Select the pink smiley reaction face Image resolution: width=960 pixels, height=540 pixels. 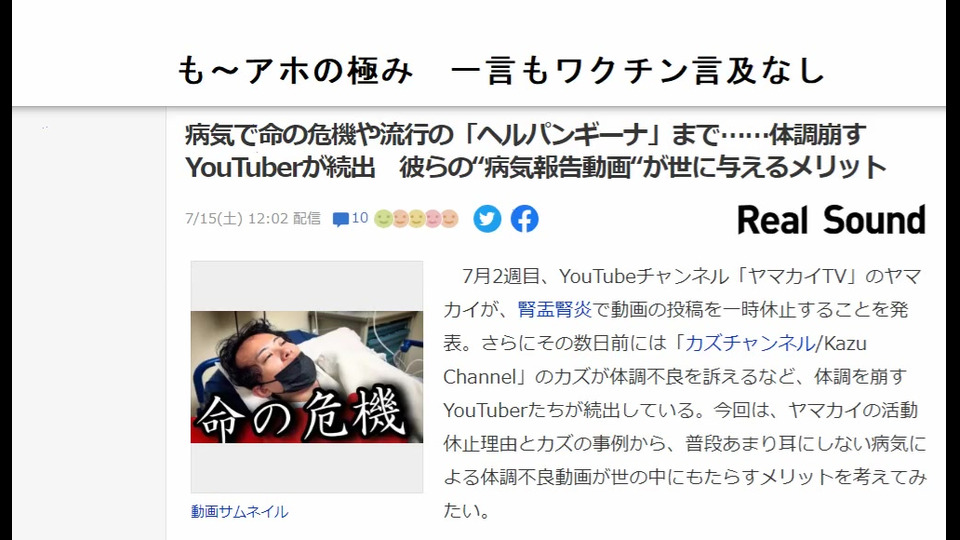[433, 219]
